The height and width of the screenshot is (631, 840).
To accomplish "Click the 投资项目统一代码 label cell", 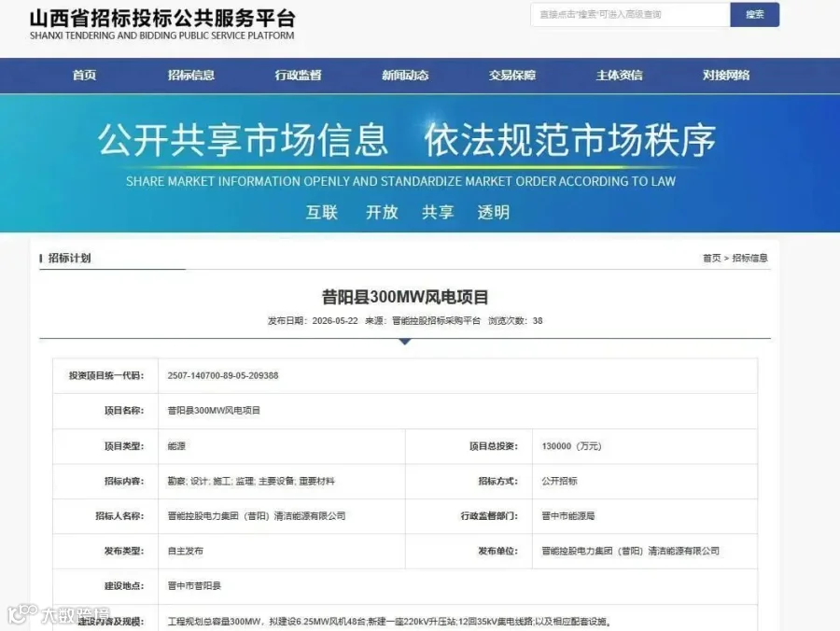I will point(105,375).
